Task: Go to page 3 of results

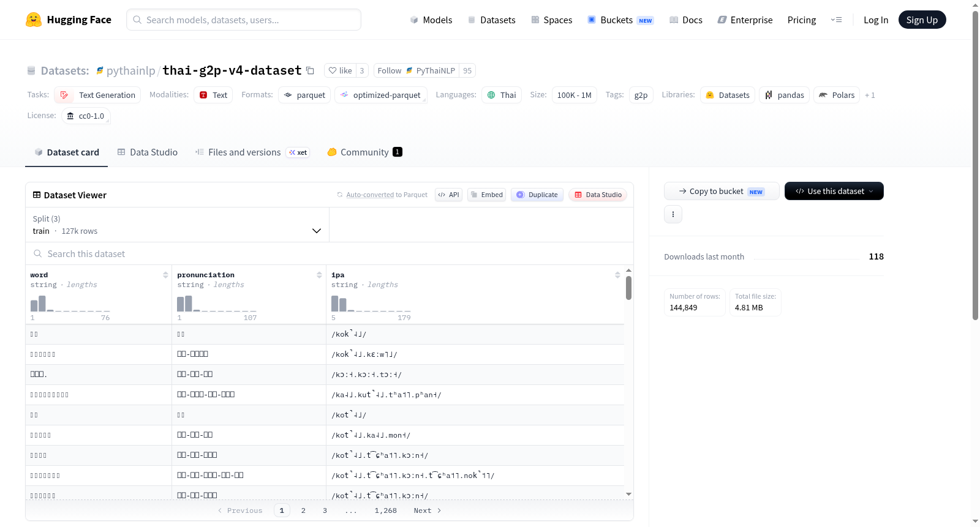Action: pyautogui.click(x=325, y=510)
